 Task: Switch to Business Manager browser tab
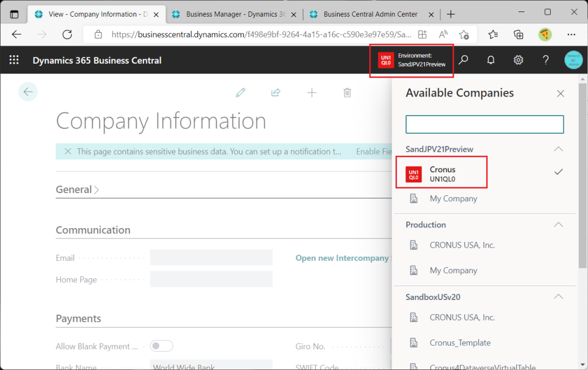click(235, 14)
